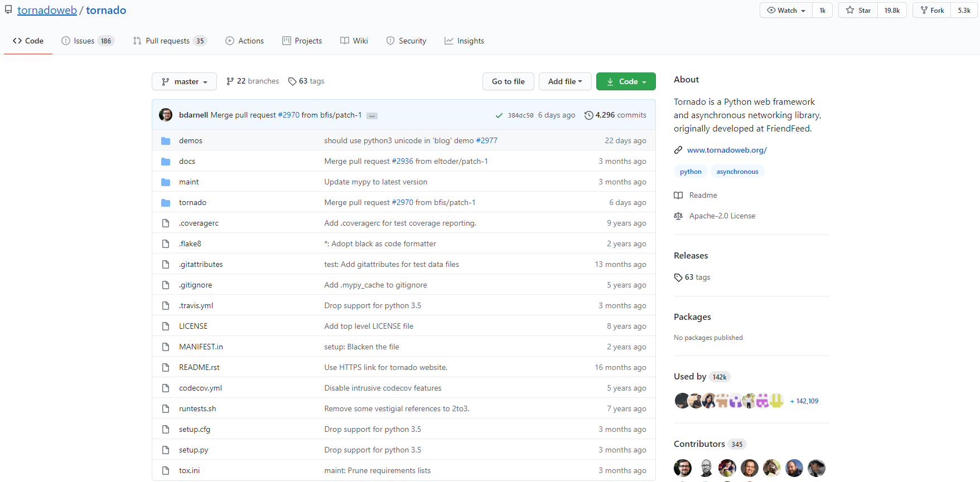Open the Wiki tab
Image resolution: width=980 pixels, height=482 pixels.
pos(354,41)
